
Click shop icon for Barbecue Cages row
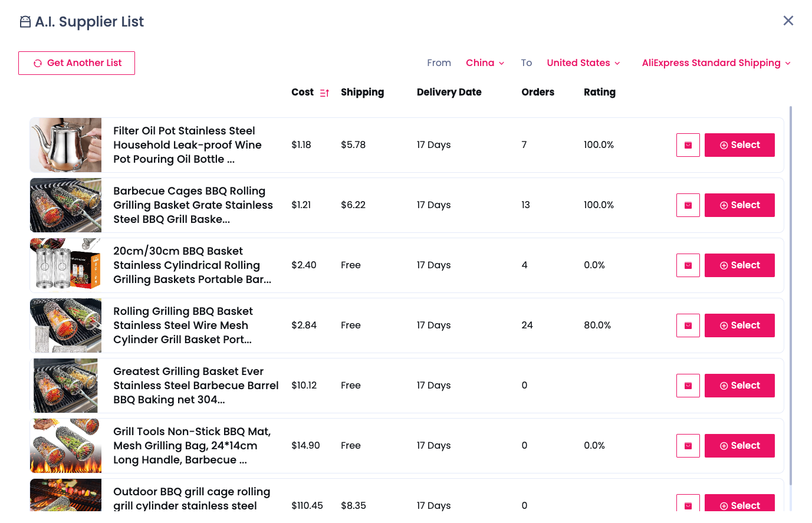[688, 205]
